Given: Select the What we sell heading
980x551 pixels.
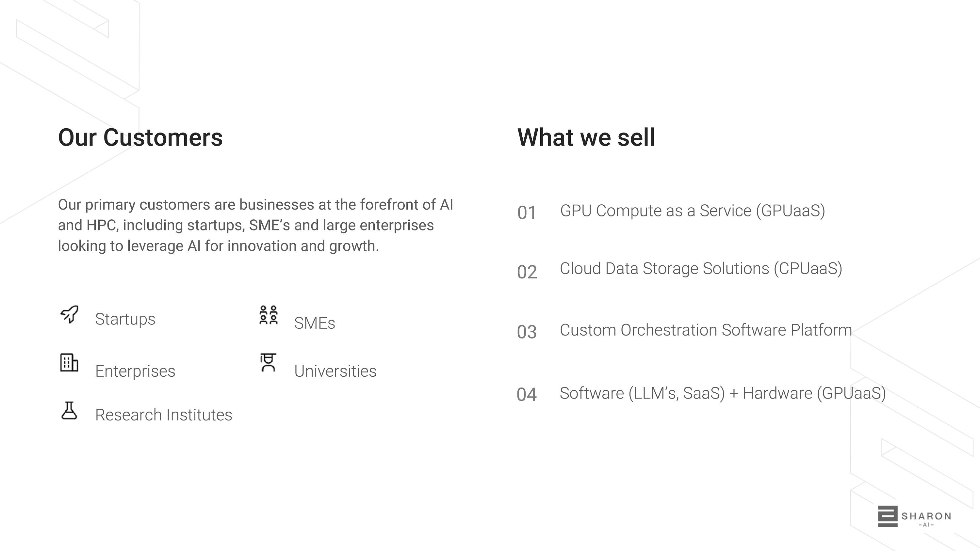Looking at the screenshot, I should tap(586, 137).
